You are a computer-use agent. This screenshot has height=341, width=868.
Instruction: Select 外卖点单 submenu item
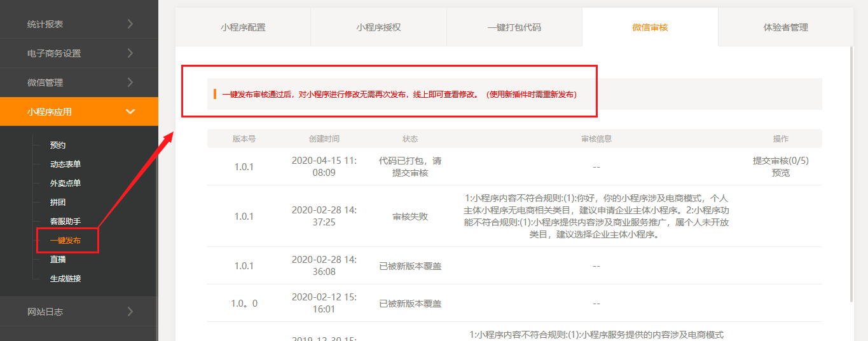(65, 184)
